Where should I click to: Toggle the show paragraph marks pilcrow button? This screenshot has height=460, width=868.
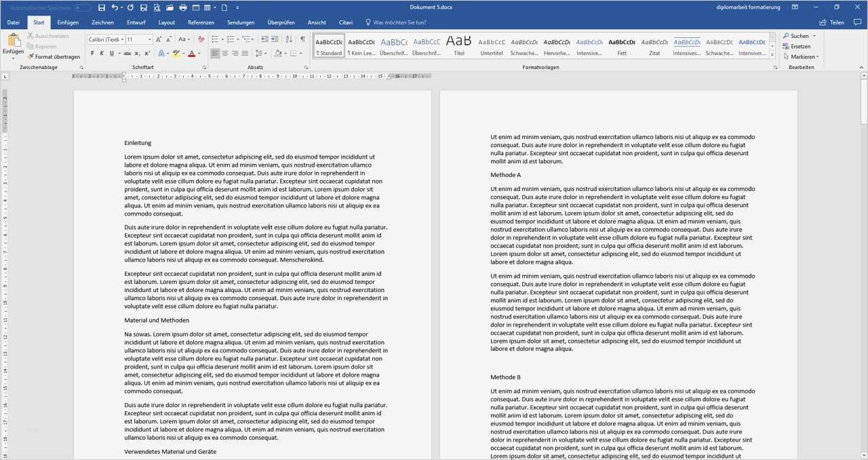click(302, 39)
